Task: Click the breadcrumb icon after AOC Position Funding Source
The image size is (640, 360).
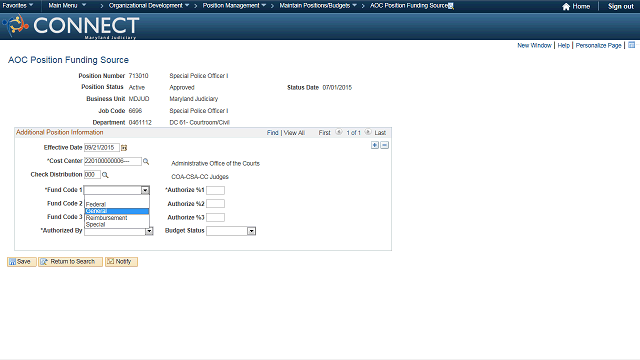Action: (x=451, y=6)
